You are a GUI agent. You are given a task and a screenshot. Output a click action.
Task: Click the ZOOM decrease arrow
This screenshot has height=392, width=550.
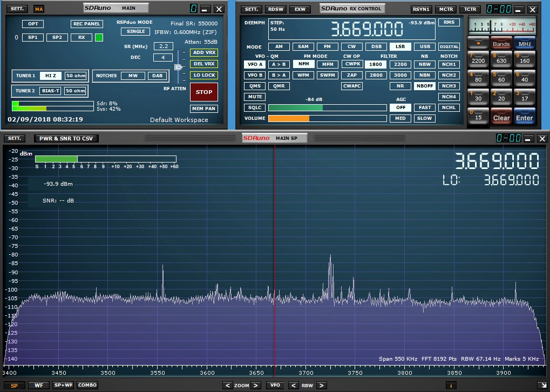(228, 386)
